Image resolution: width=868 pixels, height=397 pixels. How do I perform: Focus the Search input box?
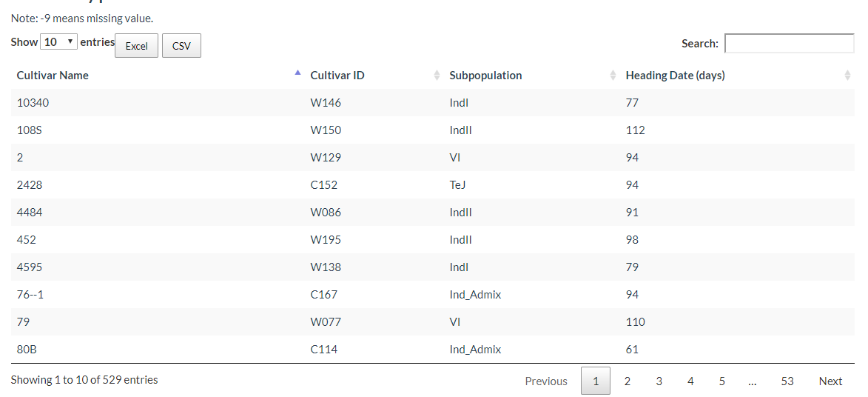[x=790, y=43]
